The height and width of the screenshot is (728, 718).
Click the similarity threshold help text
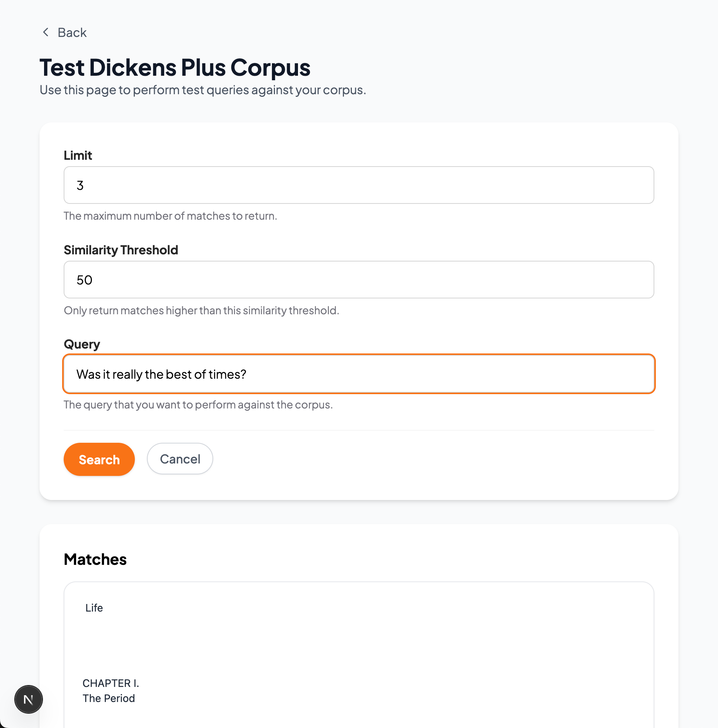[202, 310]
